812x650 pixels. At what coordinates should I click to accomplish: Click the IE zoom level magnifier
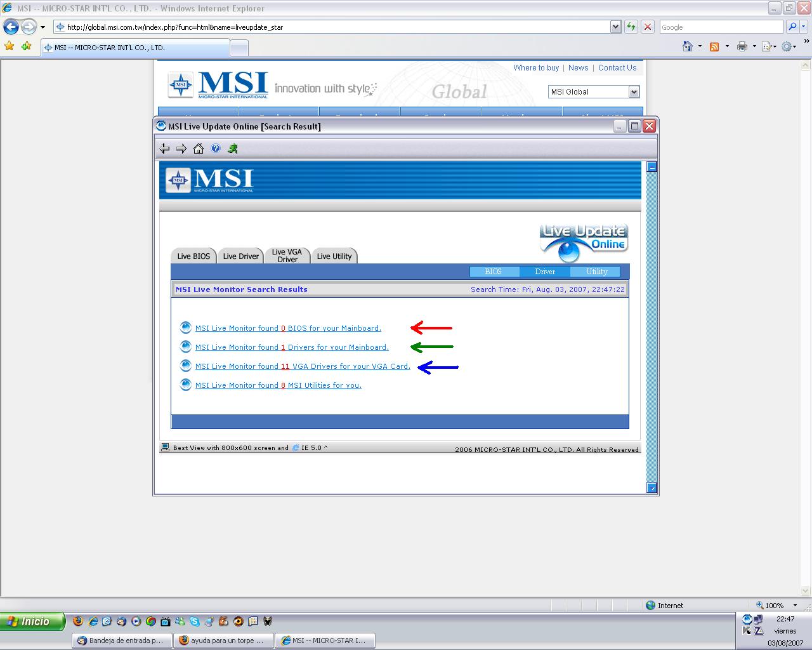coord(759,606)
